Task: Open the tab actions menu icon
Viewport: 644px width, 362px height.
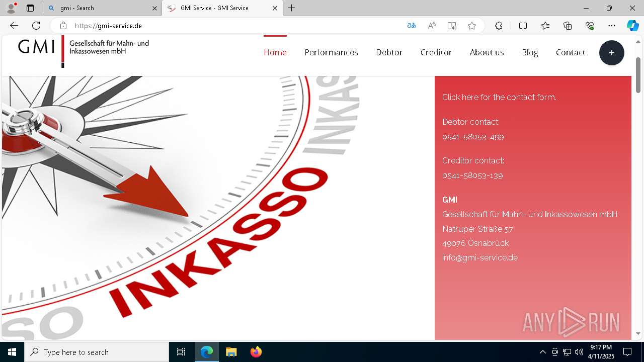Action: 30,8
